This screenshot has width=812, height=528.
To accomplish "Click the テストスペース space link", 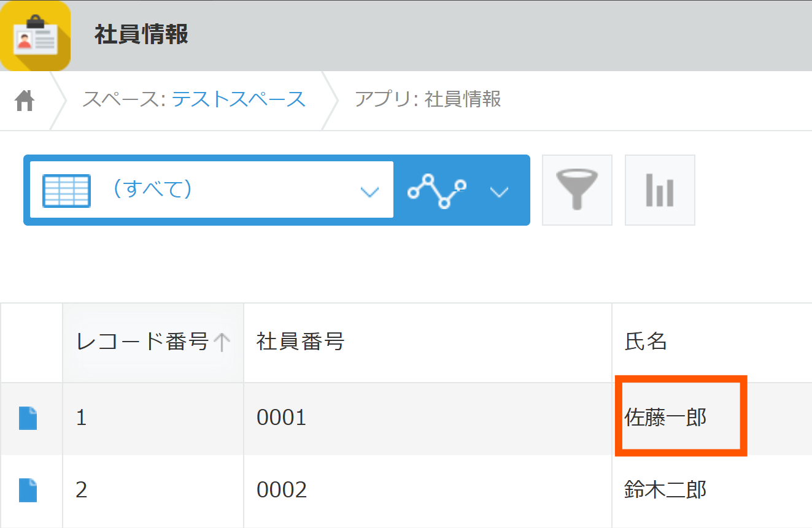I will pyautogui.click(x=238, y=99).
